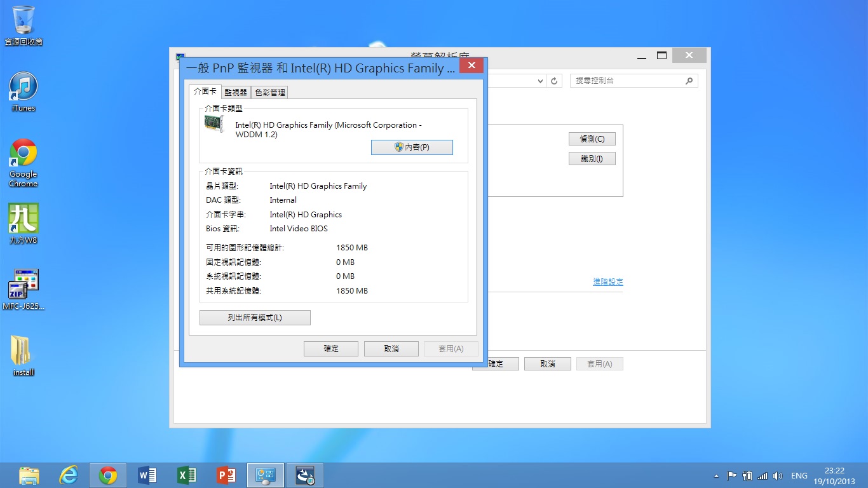Click the graphics adapter card icon
The height and width of the screenshot is (488, 868).
point(215,123)
